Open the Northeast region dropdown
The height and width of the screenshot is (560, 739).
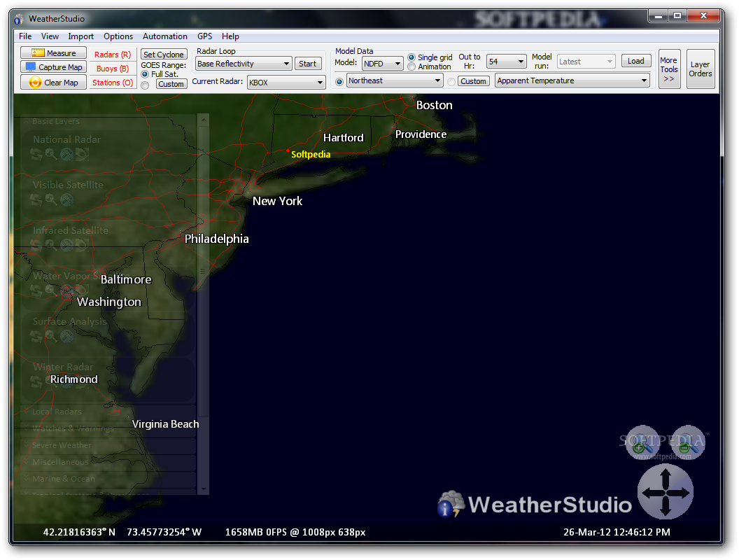tap(395, 80)
